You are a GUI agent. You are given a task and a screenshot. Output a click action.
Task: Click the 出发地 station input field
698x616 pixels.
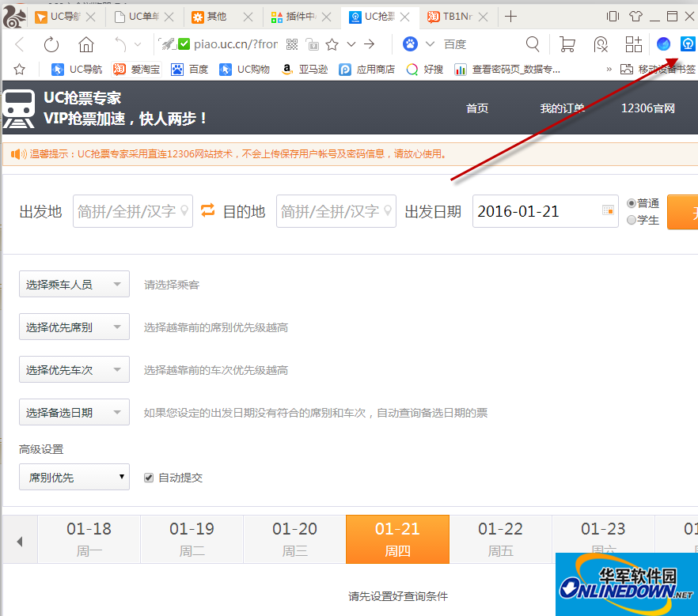pyautogui.click(x=132, y=211)
